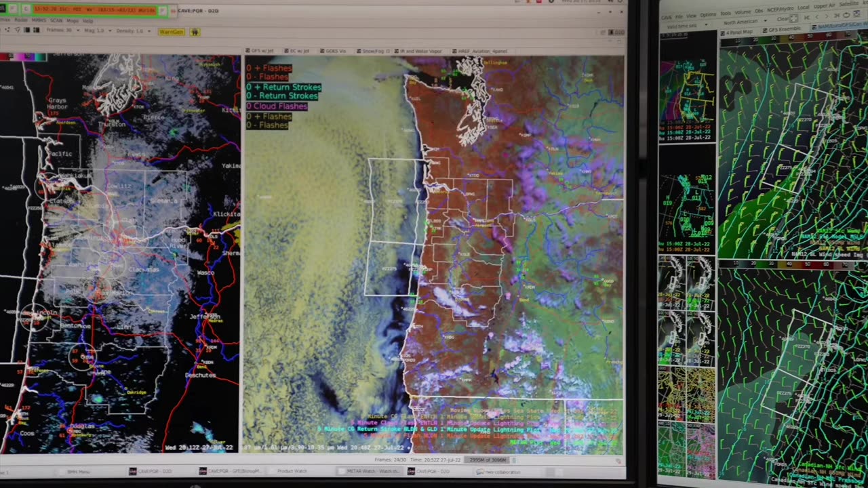The height and width of the screenshot is (488, 868).
Task: Open the Density dropdown
Action: (133, 30)
